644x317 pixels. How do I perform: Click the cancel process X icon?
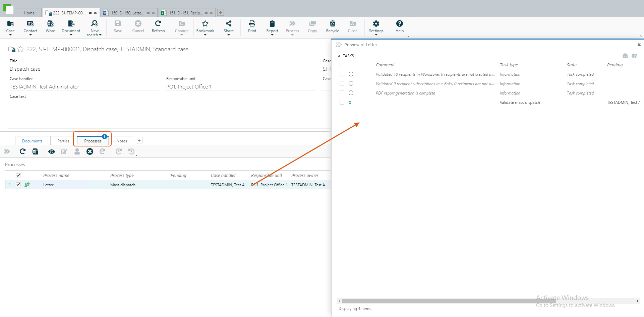click(90, 152)
